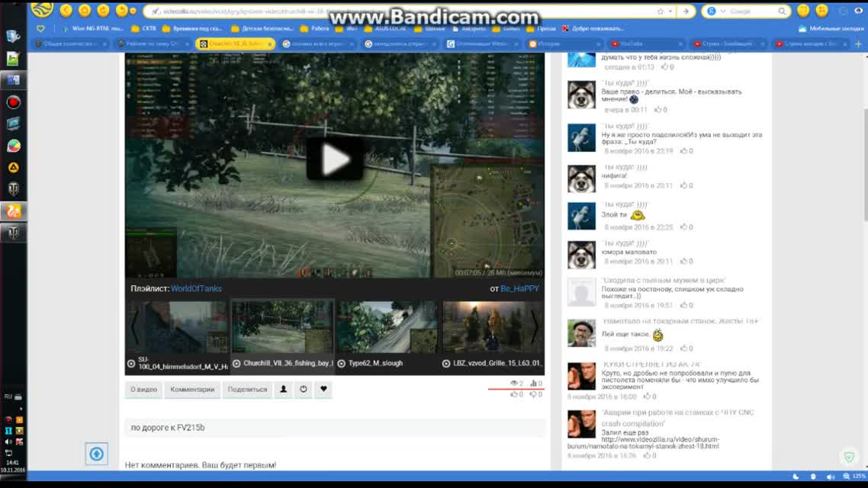Click the watch later clock icon button
Viewport: 868px width, 488px height.
click(304, 390)
